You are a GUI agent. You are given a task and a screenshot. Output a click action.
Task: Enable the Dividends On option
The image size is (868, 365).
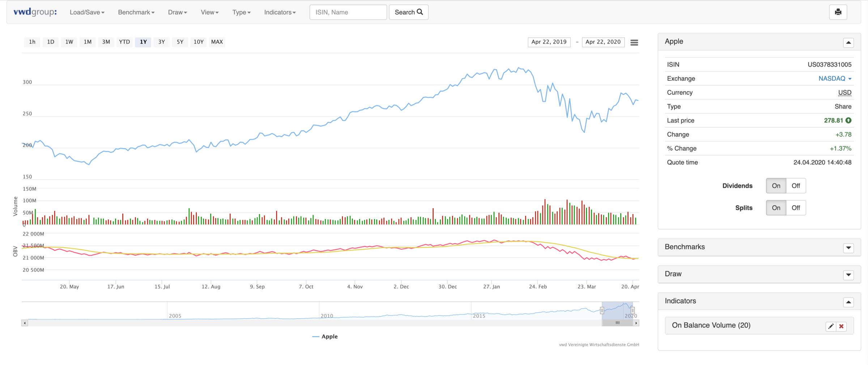pyautogui.click(x=776, y=185)
